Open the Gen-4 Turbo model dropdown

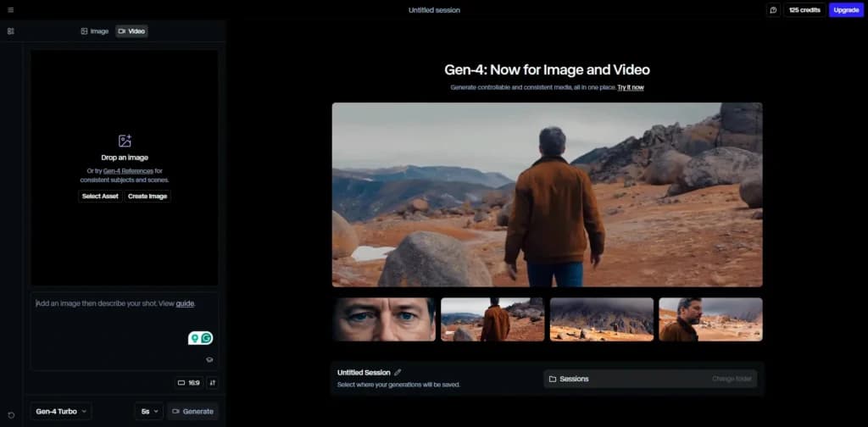(61, 412)
